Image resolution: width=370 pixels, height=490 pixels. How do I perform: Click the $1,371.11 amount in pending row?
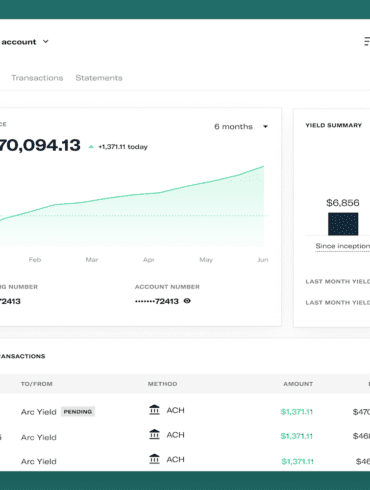pos(297,412)
